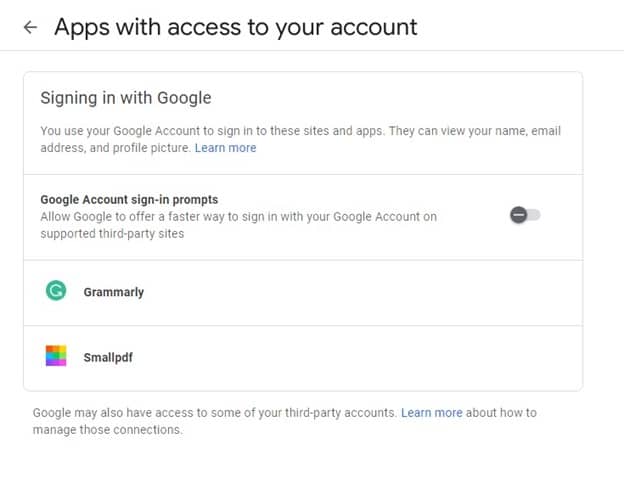Toggle the Google Account sign-in prompts switch
624x495 pixels.
coord(525,215)
